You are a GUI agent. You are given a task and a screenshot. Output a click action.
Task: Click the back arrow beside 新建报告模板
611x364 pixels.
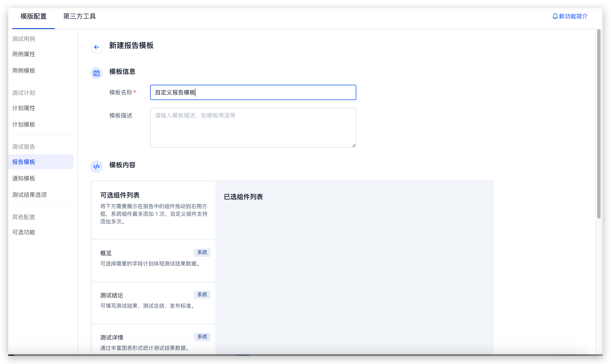coord(96,47)
